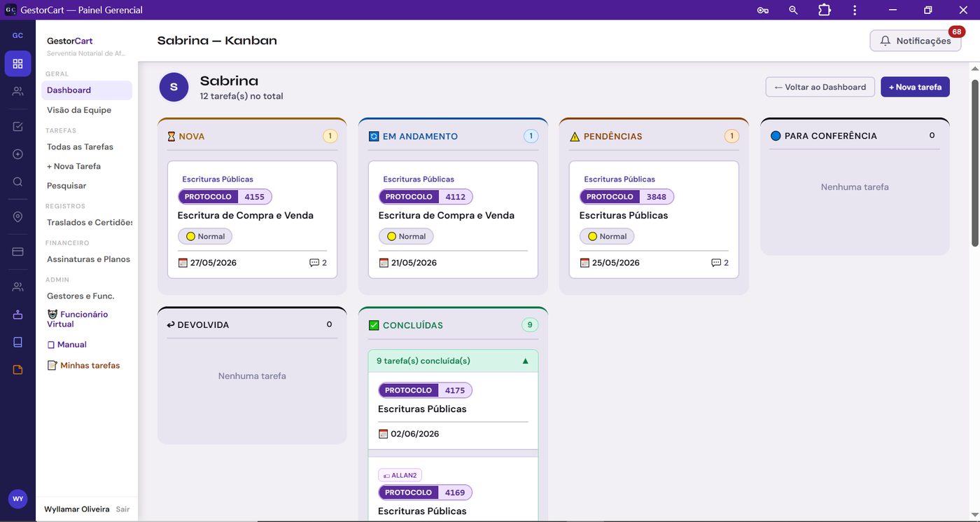Select Dashboard in sidebar
Screen dimensions: 980x522
87,90
